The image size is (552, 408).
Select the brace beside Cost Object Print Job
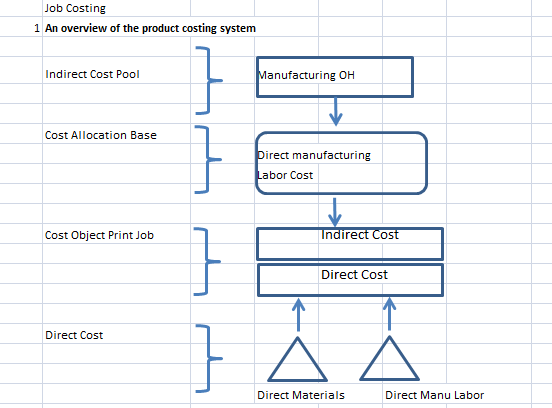tap(207, 262)
